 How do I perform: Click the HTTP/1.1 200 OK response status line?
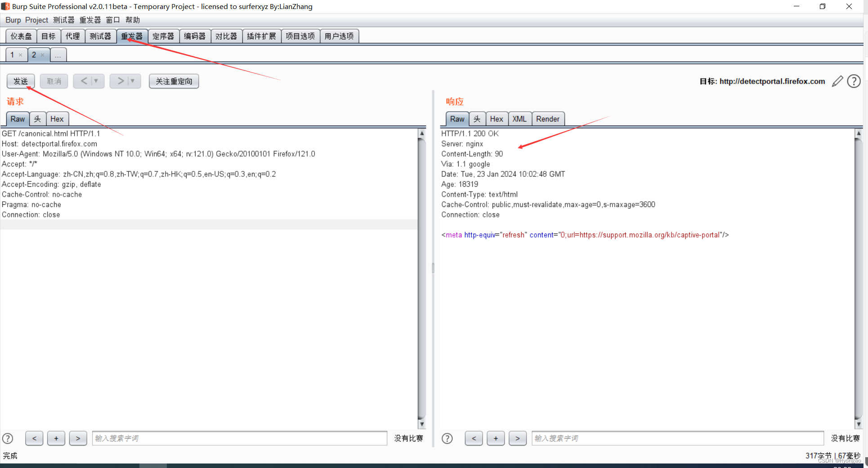pos(470,134)
